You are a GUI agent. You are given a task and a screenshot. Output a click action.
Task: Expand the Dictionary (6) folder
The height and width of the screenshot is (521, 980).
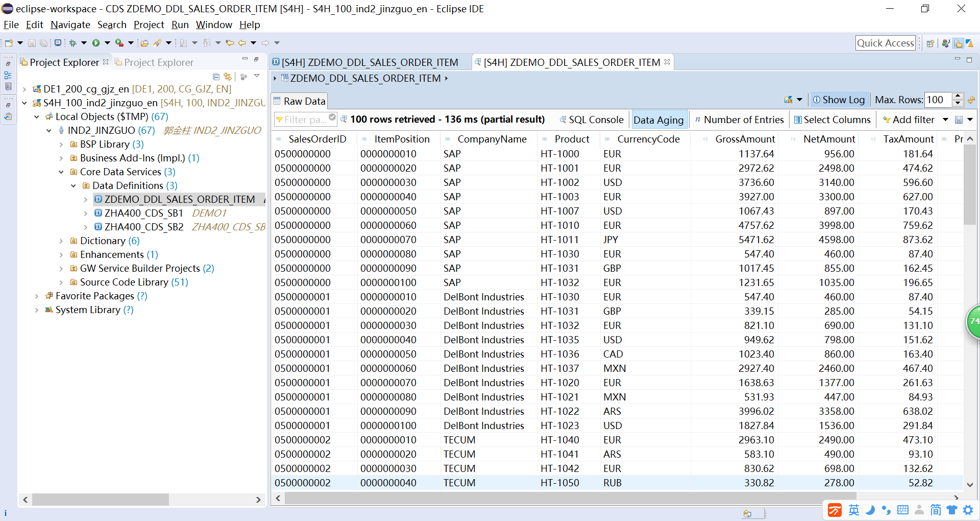[x=61, y=241]
